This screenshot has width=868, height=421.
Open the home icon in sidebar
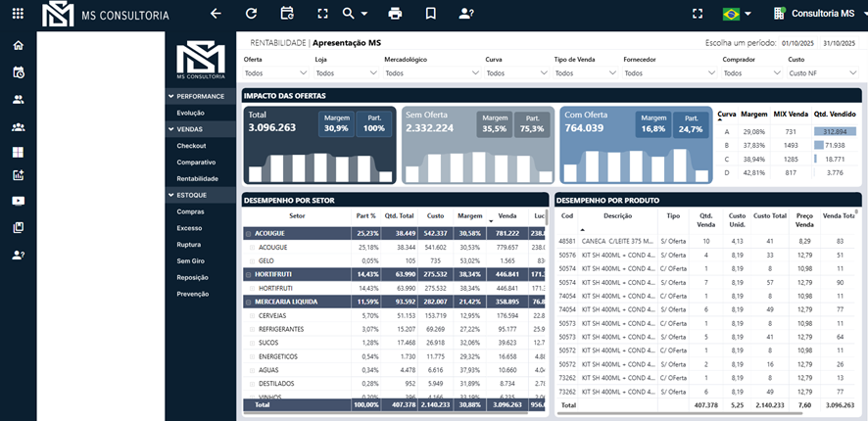coord(18,46)
